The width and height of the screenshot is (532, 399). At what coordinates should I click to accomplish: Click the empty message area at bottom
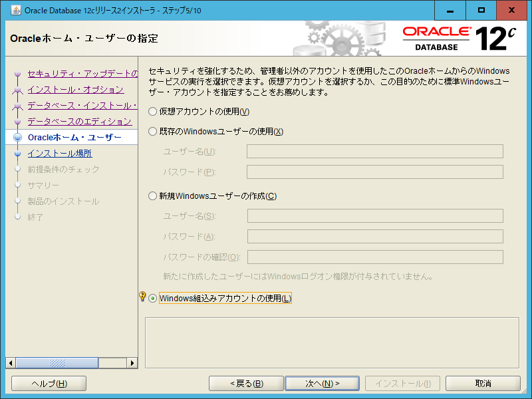332,342
